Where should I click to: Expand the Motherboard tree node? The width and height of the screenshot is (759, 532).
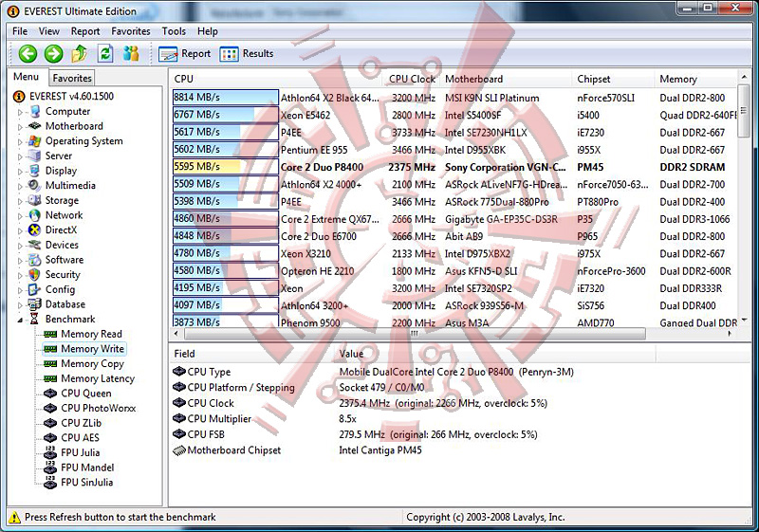(x=20, y=127)
